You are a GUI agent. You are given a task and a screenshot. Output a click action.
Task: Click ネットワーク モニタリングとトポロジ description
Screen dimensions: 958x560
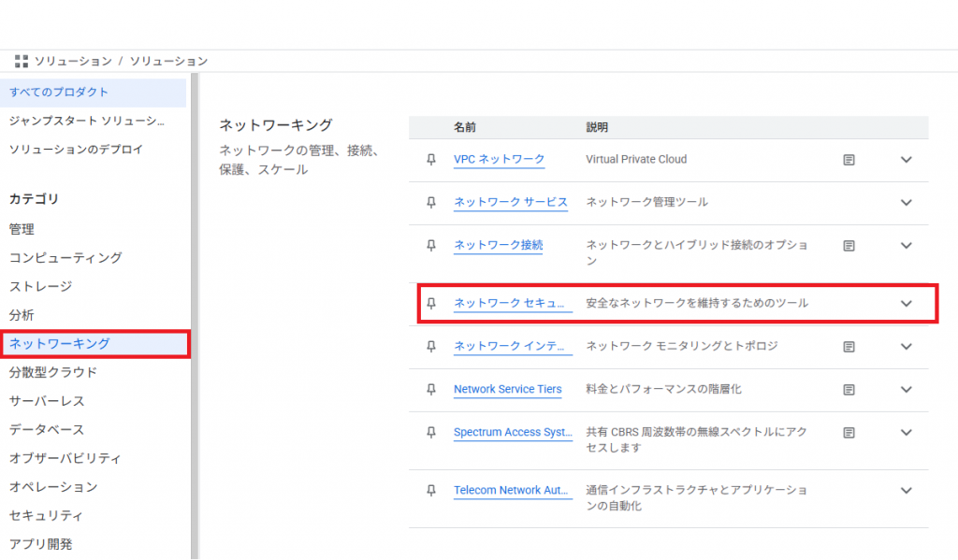[682, 346]
